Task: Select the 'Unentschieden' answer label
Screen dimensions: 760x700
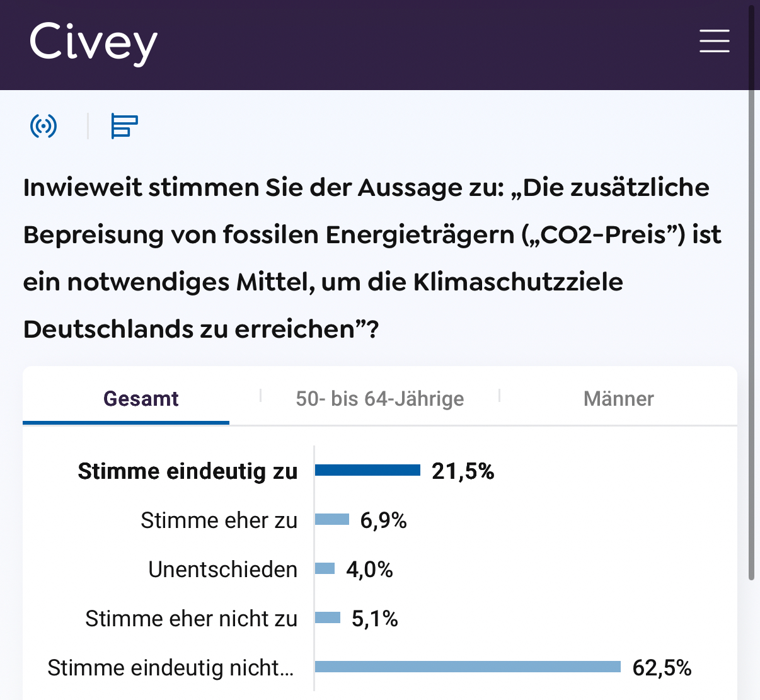Action: coord(222,570)
